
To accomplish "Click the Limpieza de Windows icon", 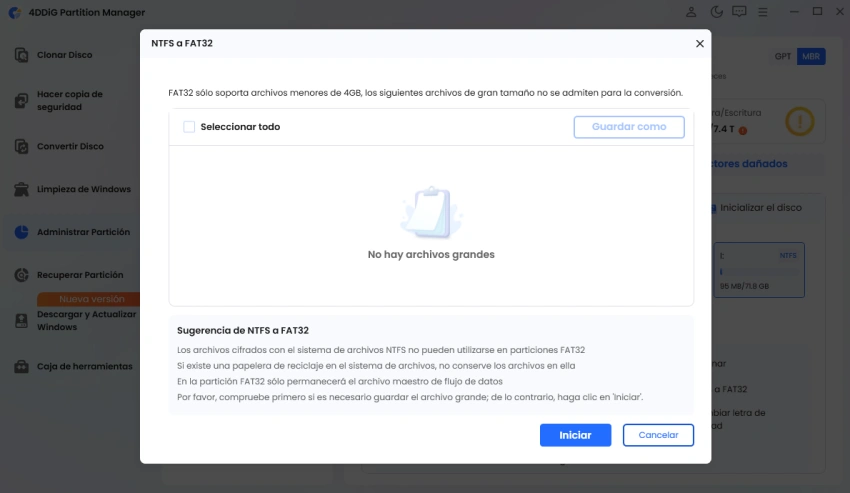I will (x=21, y=189).
